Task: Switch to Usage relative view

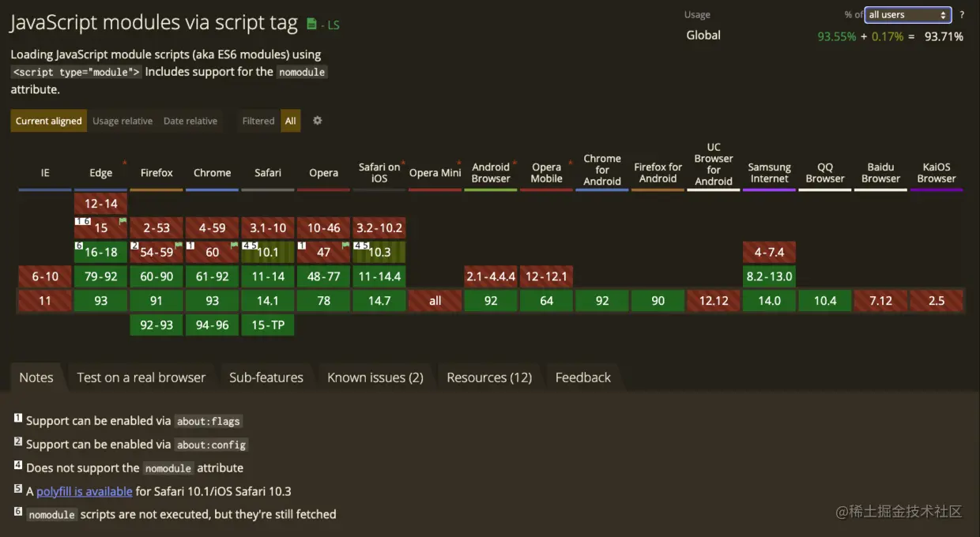Action: point(122,121)
